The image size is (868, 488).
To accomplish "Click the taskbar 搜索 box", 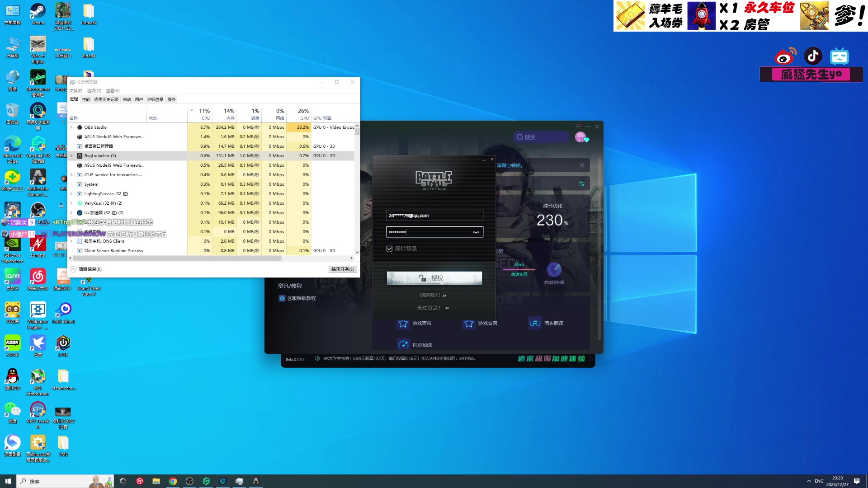I will tap(65, 481).
